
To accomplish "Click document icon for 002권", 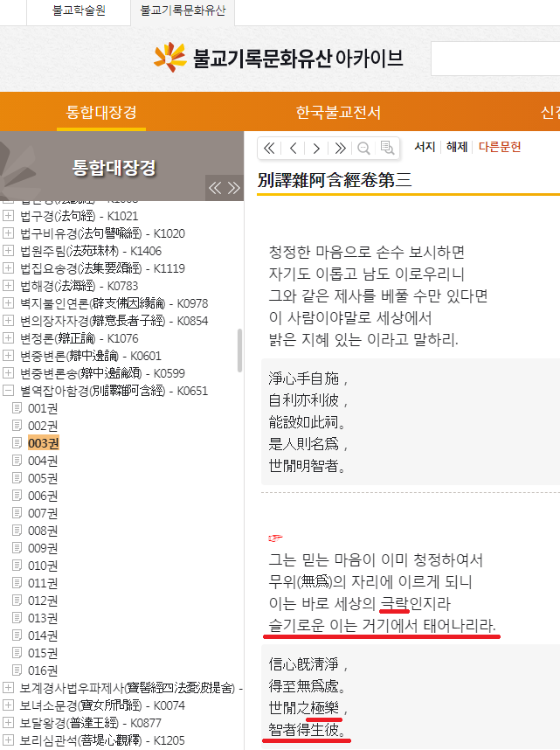I will (17, 426).
